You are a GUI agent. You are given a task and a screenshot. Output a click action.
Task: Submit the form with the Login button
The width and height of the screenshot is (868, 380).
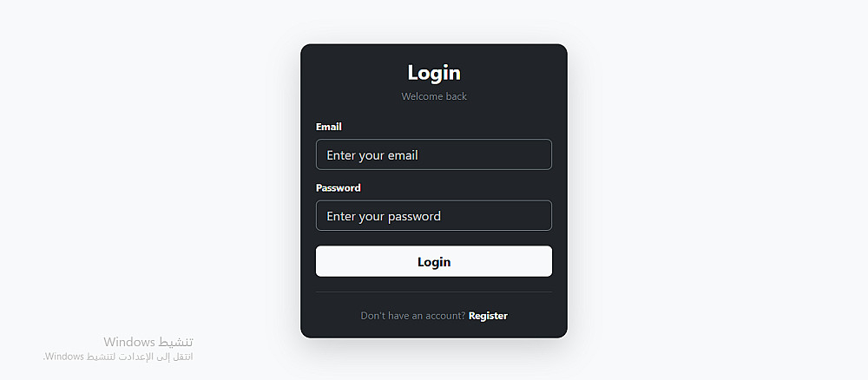click(x=433, y=261)
